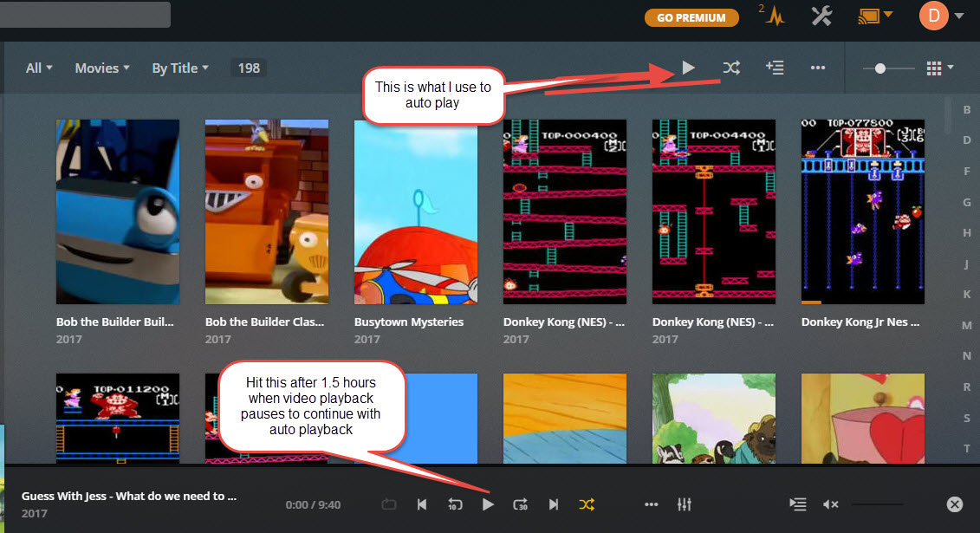
Task: Open player more options dots
Action: tap(652, 504)
